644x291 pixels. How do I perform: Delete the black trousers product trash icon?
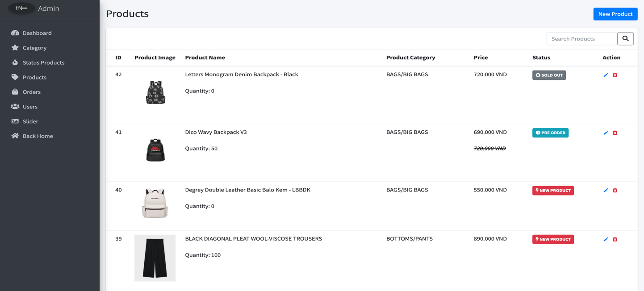click(615, 239)
